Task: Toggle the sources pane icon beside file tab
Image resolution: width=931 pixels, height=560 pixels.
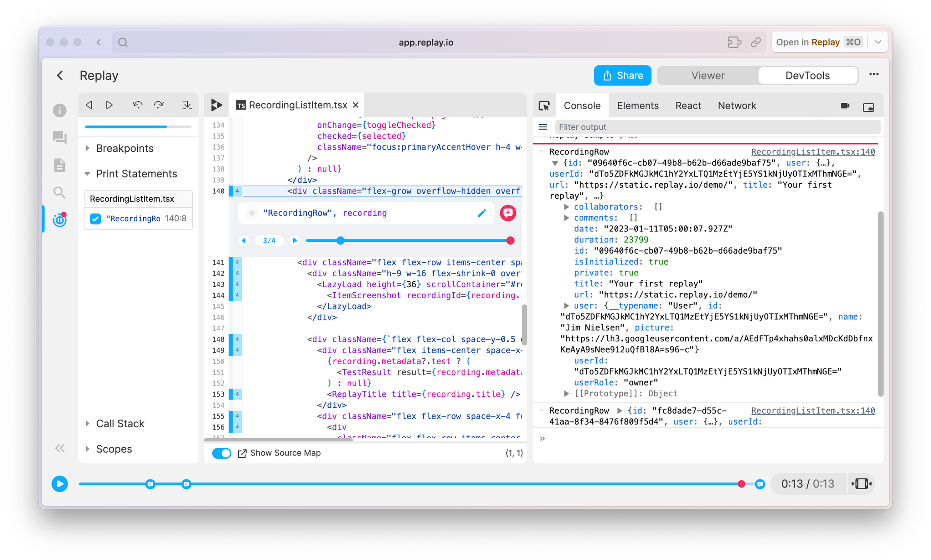Action: click(217, 105)
